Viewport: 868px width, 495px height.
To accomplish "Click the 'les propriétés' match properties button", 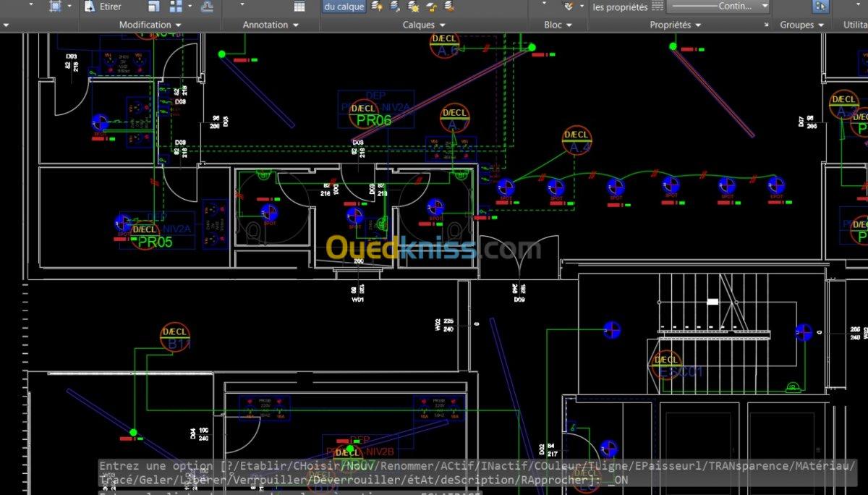I will [x=621, y=7].
